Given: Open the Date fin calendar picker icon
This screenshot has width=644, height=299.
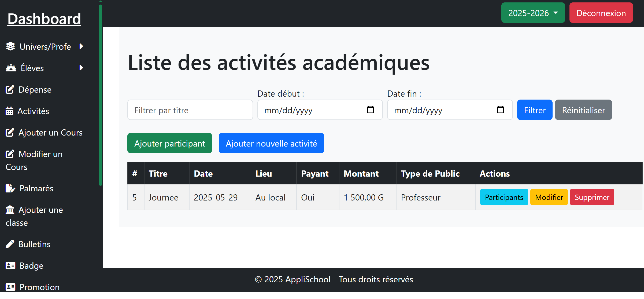Looking at the screenshot, I should coord(500,110).
